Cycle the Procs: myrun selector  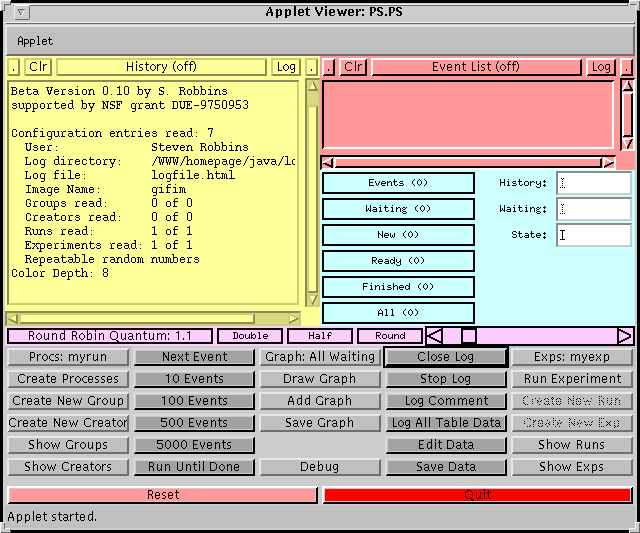[67, 357]
